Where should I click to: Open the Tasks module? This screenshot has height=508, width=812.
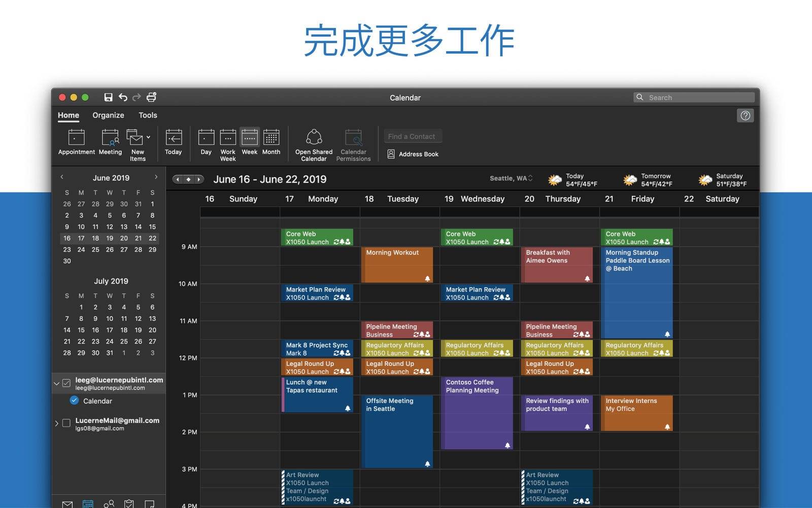(129, 503)
